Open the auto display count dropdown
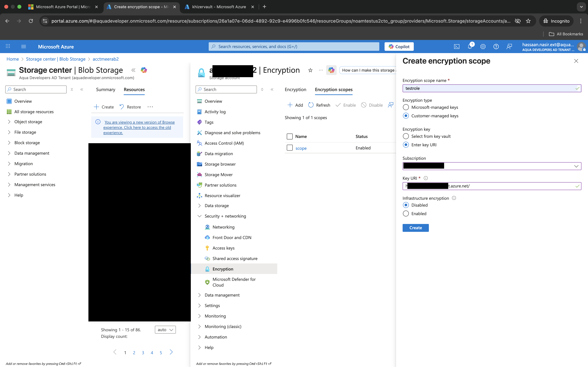The width and height of the screenshot is (588, 367). (165, 330)
